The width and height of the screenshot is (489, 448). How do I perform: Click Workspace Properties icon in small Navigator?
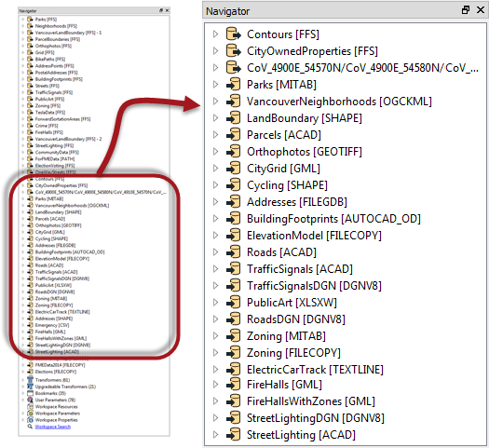30,420
